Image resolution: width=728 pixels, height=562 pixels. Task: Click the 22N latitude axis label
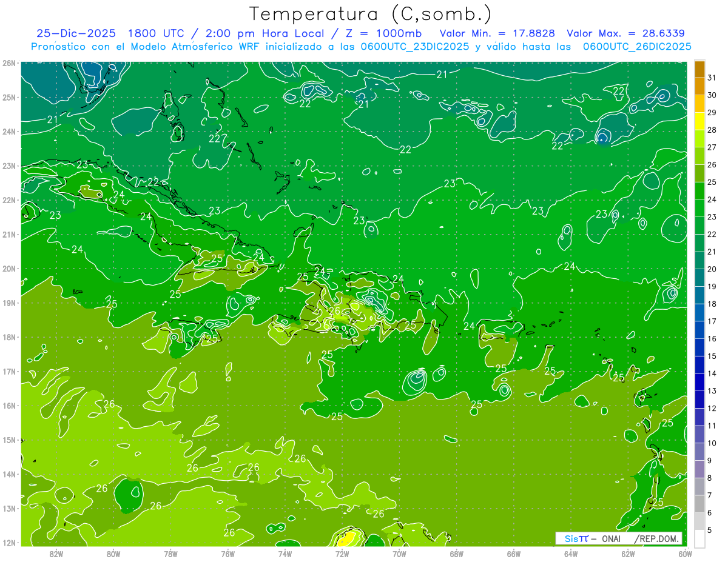(x=9, y=200)
